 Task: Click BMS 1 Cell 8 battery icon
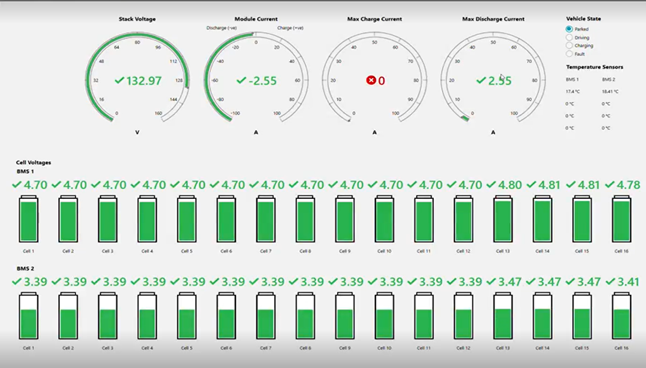point(305,219)
